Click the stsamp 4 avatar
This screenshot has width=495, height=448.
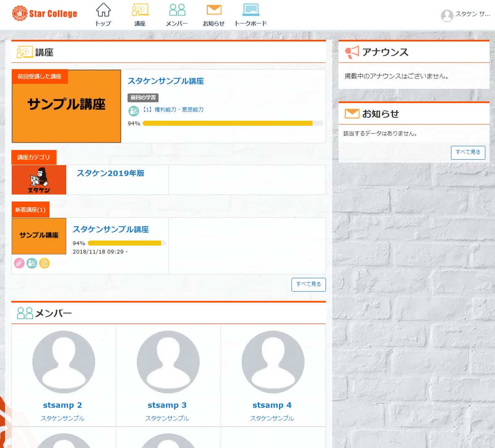click(273, 362)
